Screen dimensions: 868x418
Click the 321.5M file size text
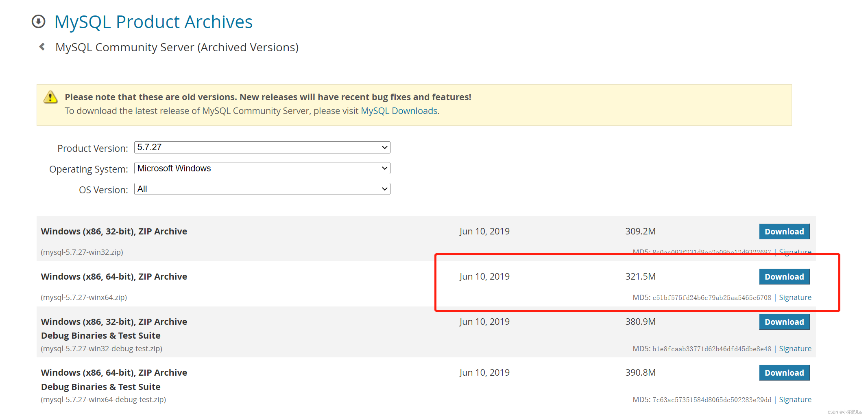pos(640,277)
